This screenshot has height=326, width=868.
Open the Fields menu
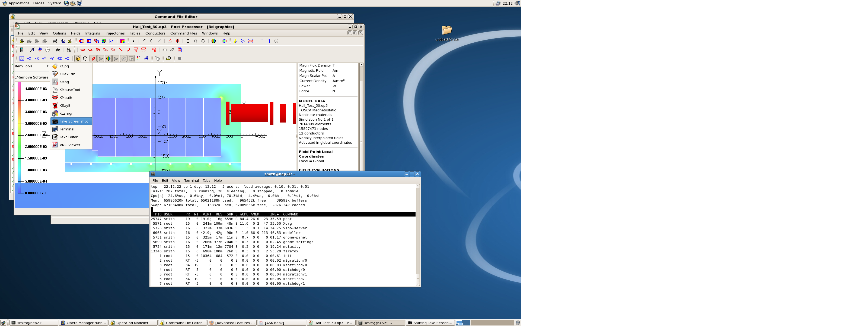click(75, 33)
